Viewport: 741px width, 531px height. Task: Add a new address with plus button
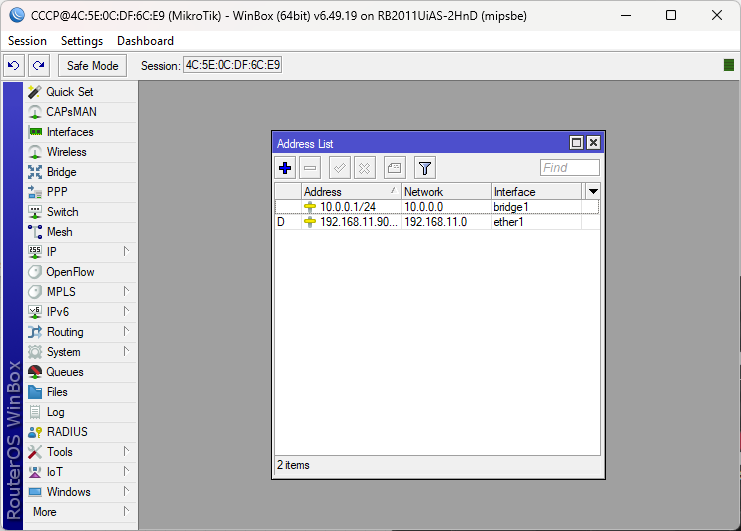(285, 168)
